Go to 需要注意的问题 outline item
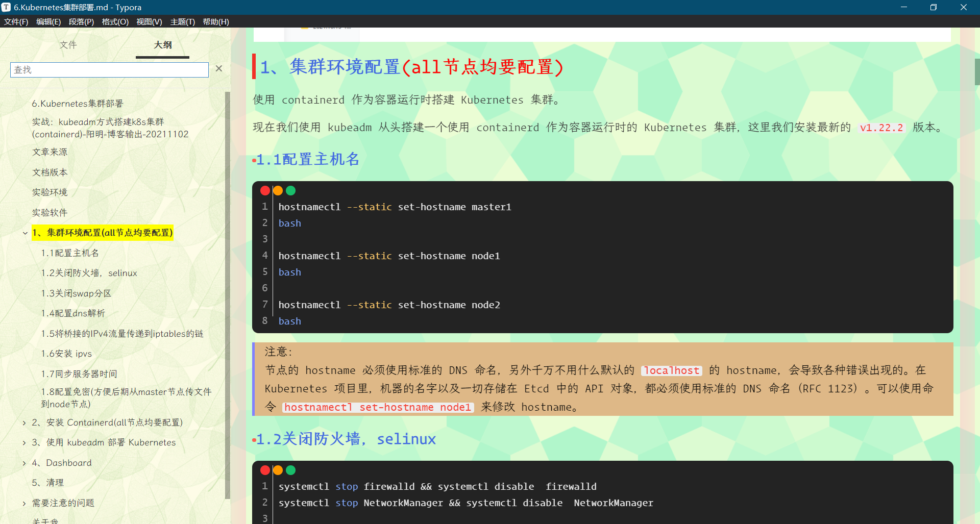This screenshot has width=980, height=524. pos(63,503)
